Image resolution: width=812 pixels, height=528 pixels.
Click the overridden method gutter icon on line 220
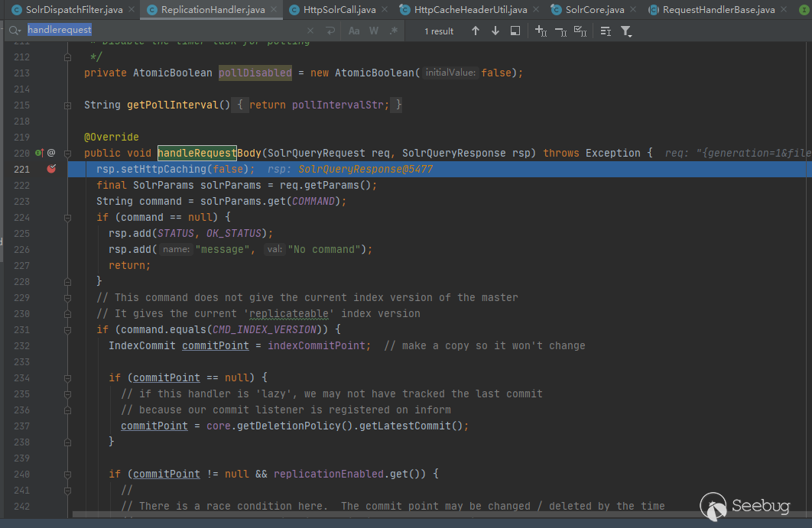(40, 153)
